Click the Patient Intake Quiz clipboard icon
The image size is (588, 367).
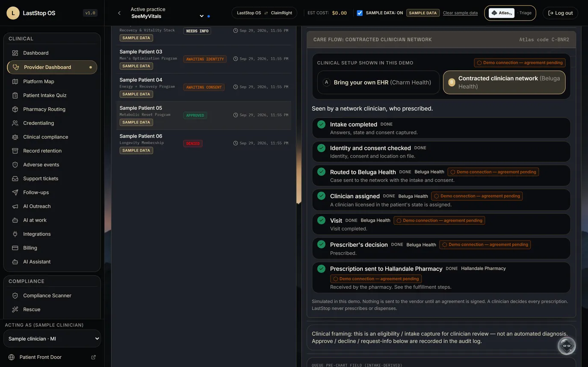[15, 95]
